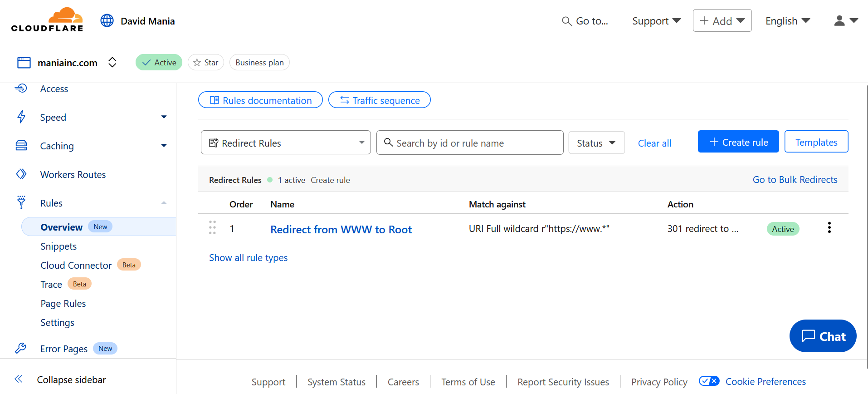Open Traffic sequence view
The width and height of the screenshot is (868, 394).
click(379, 100)
